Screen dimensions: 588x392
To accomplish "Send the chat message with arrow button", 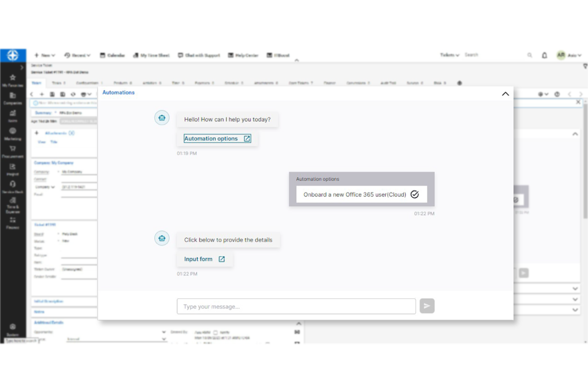I will [x=427, y=306].
